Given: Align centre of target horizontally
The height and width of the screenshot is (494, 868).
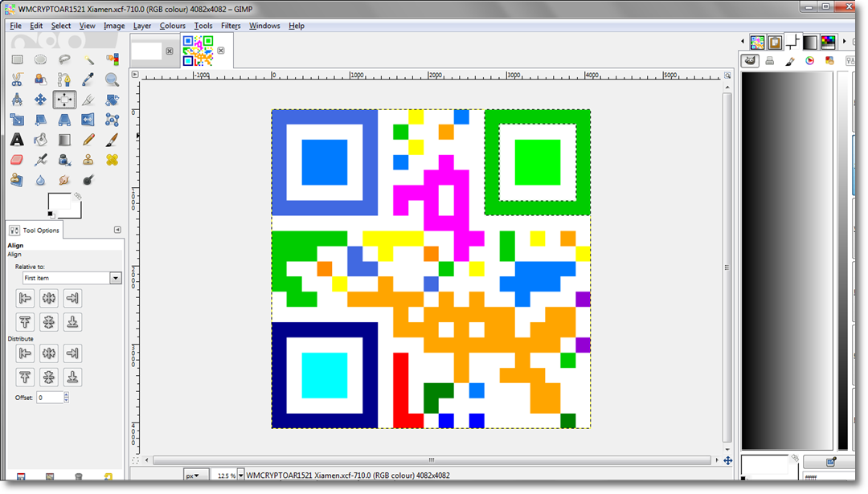Looking at the screenshot, I should pyautogui.click(x=49, y=298).
